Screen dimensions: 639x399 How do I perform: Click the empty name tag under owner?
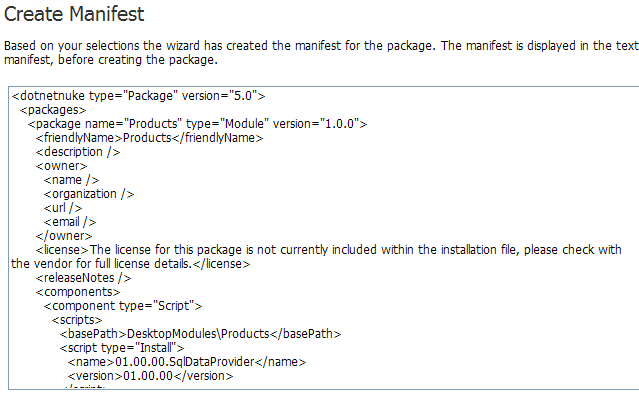tap(71, 180)
